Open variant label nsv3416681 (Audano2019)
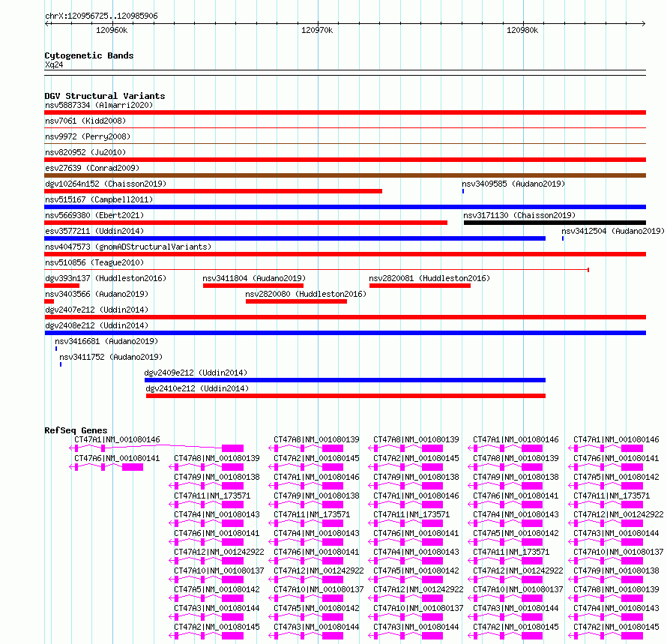The width and height of the screenshot is (667, 644). 106,341
